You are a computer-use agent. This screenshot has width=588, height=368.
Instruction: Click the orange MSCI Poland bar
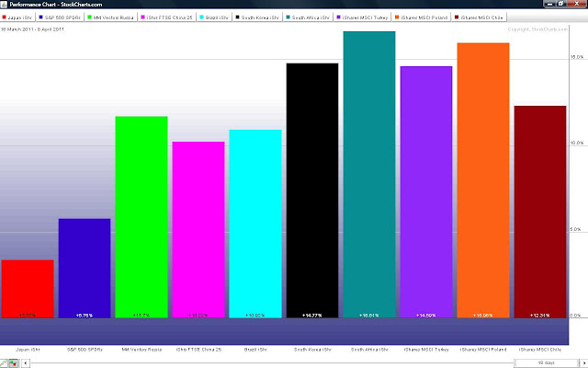[483, 180]
